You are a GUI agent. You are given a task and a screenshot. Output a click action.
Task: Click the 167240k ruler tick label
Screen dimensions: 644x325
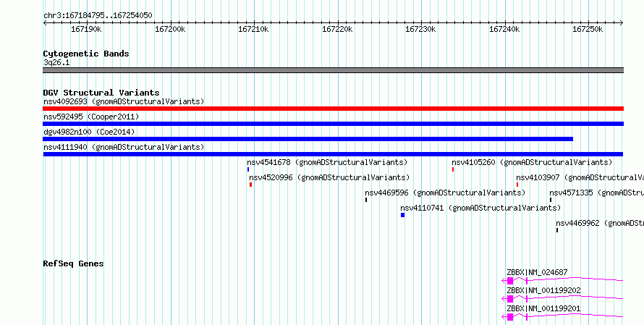(504, 30)
